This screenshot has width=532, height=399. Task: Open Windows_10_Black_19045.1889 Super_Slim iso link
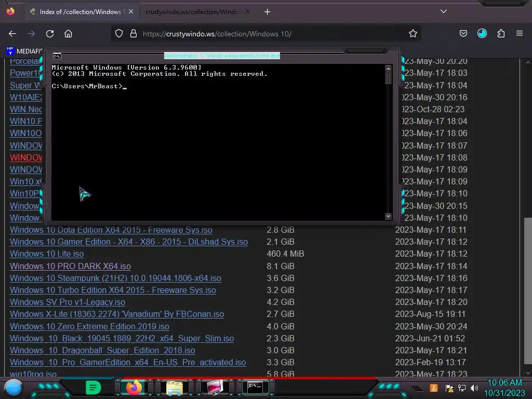122,339
